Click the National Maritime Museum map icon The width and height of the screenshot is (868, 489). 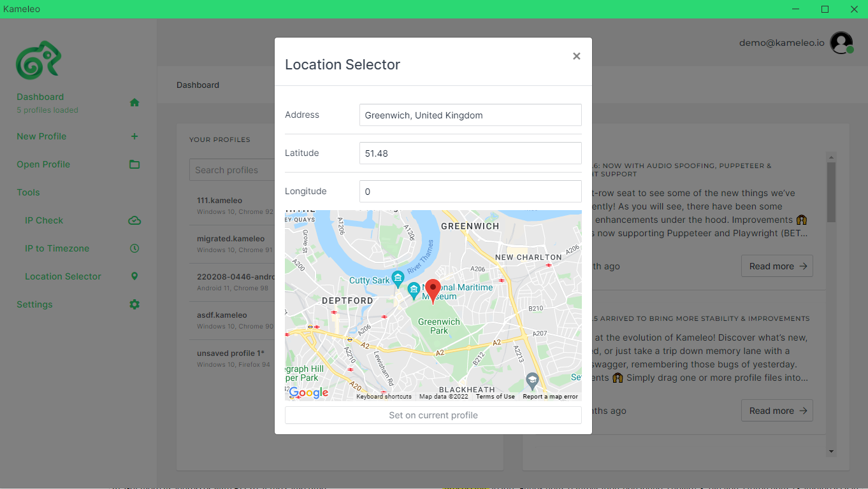click(x=414, y=290)
